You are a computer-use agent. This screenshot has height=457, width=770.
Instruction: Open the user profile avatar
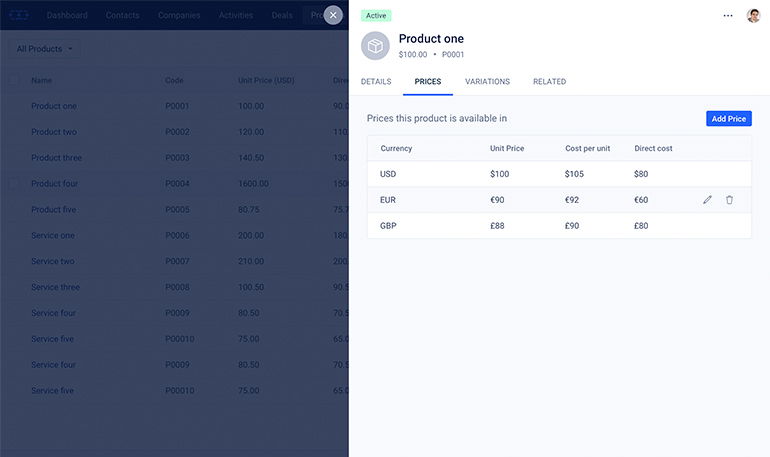coord(753,16)
